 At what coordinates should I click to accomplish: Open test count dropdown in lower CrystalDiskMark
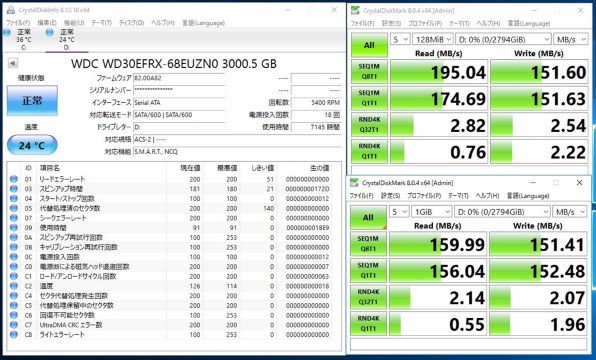click(399, 212)
